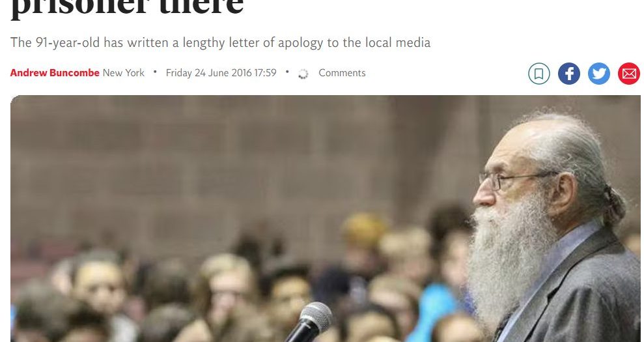The height and width of the screenshot is (342, 644).
Task: Click the headline text 'prisoner there'
Action: (128, 6)
